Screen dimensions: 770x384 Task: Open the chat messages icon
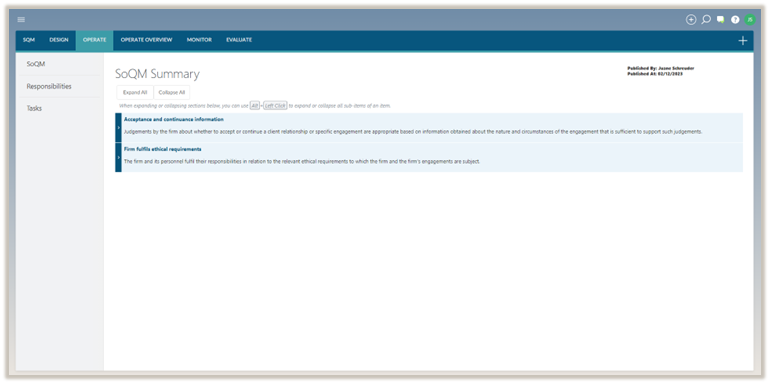(720, 20)
